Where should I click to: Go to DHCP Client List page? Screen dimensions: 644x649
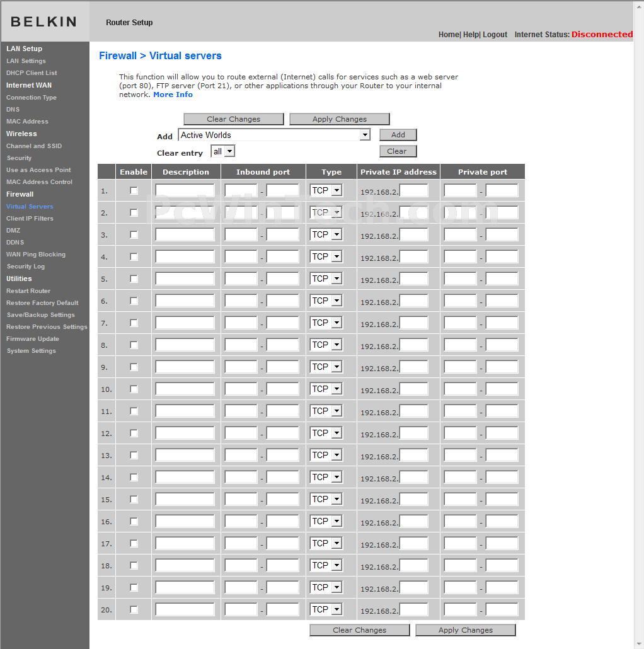pyautogui.click(x=32, y=73)
